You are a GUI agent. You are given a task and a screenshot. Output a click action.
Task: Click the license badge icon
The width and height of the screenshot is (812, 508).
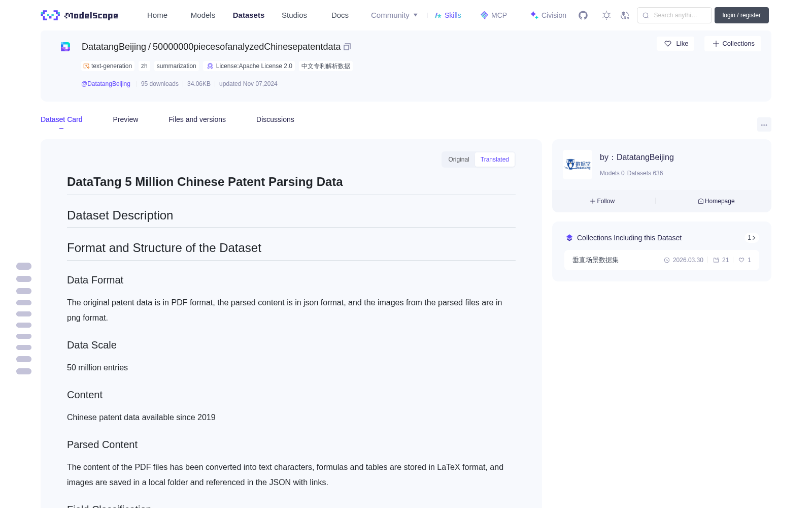[x=210, y=66]
